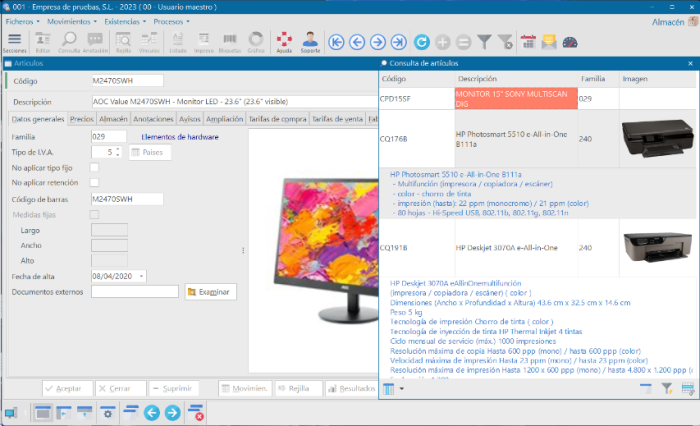Open the Rejilla grid search icon
The width and height of the screenshot is (700, 426).
pos(123,42)
